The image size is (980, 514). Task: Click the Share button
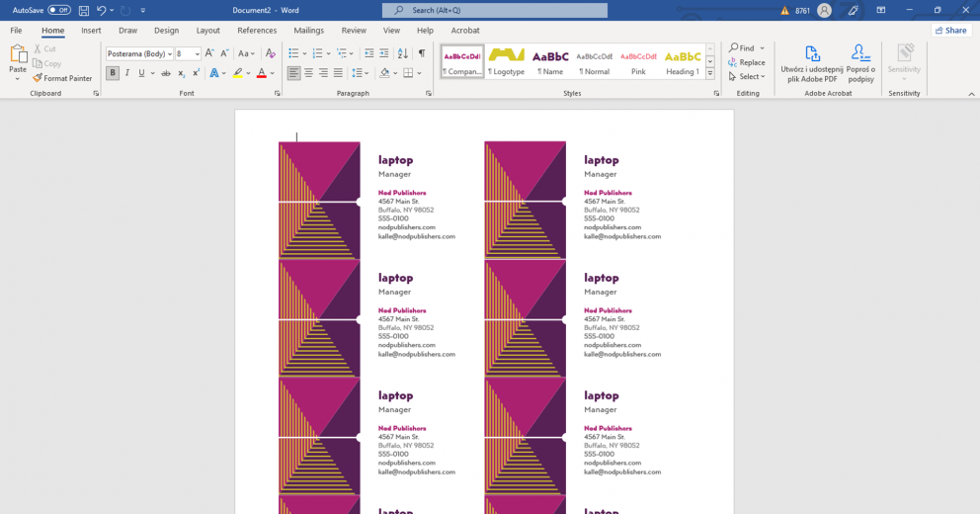(951, 30)
